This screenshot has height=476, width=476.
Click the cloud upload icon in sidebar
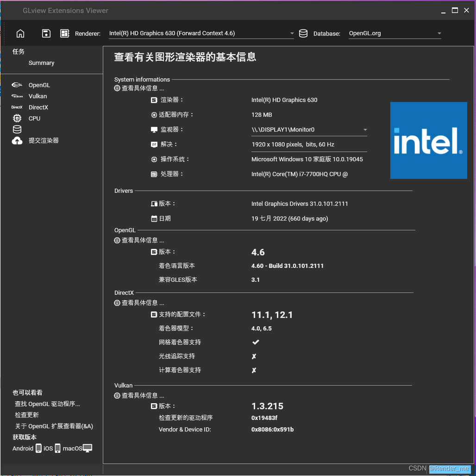click(x=17, y=141)
